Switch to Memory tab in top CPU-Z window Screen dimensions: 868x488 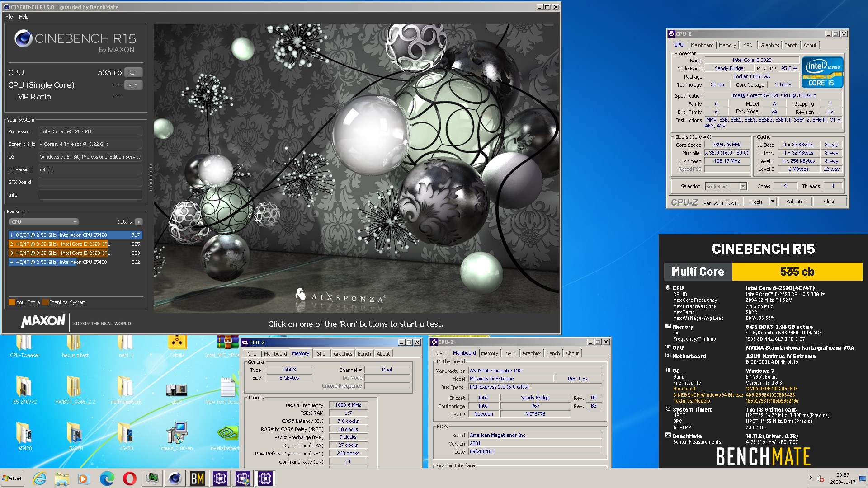[x=727, y=45]
